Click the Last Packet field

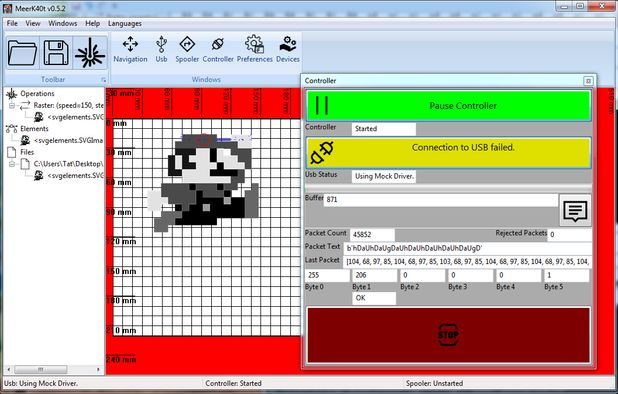tap(468, 262)
